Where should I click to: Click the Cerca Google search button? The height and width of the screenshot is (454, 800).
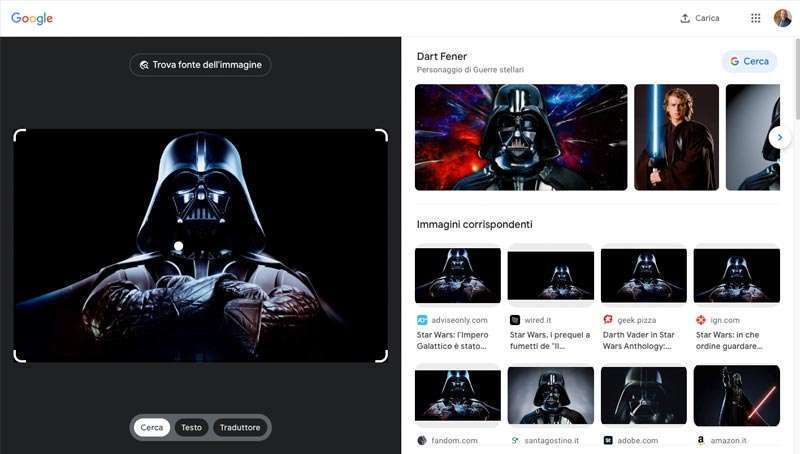749,61
